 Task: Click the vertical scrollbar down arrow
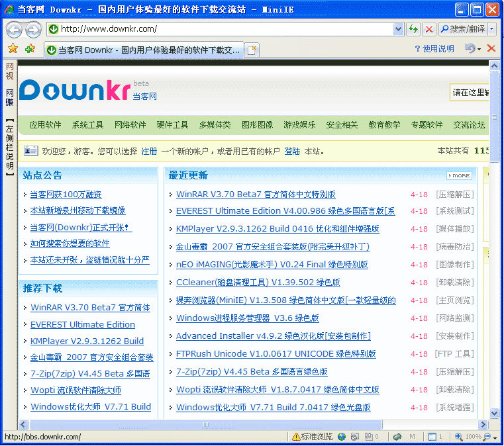(494, 413)
